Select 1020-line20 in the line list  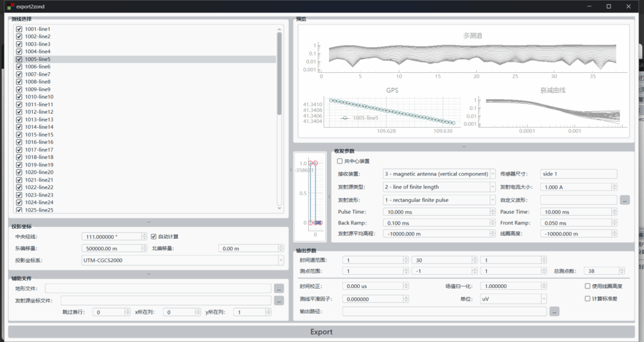(39, 172)
